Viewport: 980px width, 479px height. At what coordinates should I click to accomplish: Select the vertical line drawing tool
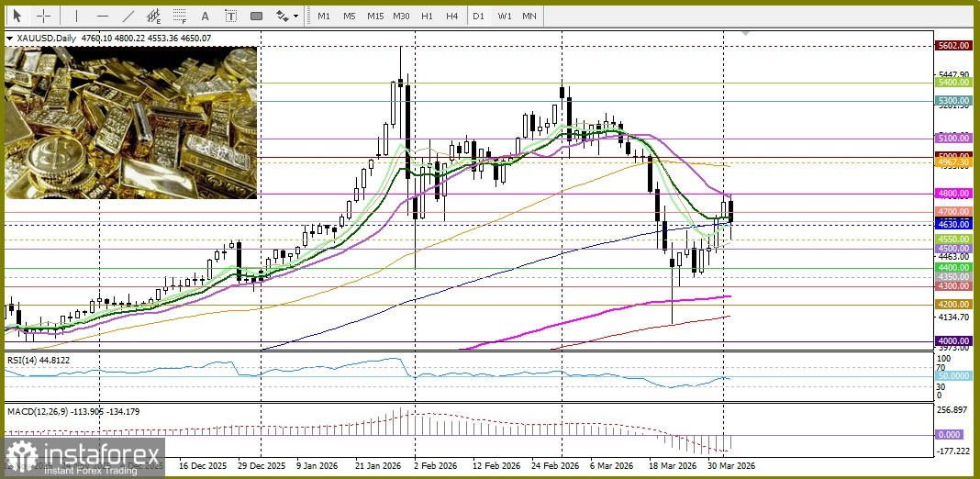pos(76,16)
